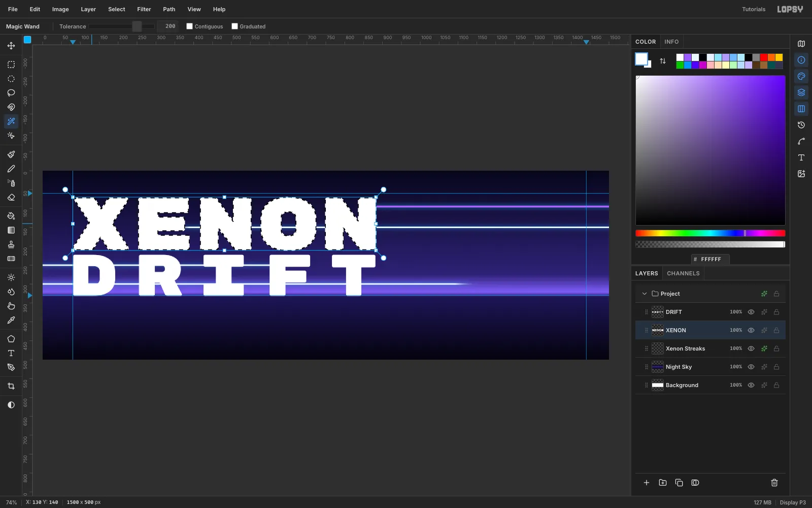Screen dimensions: 812x508
Task: Open History panel from right sidebar
Action: click(801, 125)
